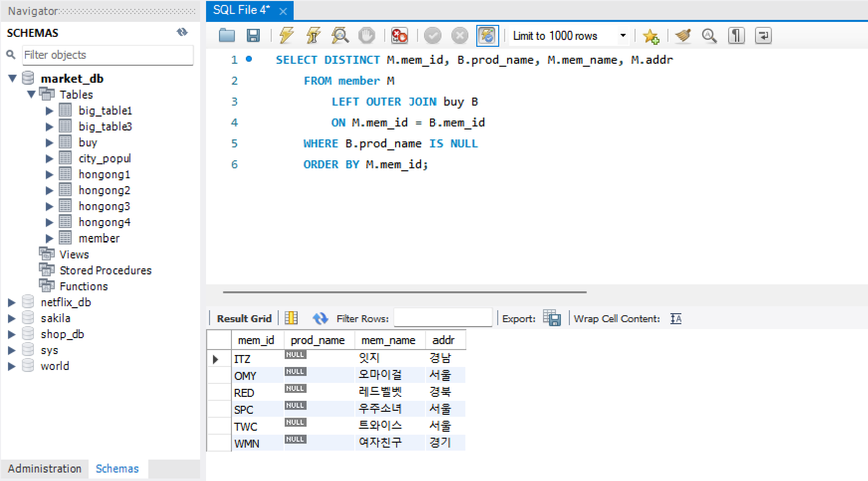868x481 pixels.
Task: Select the TWC cell in results
Action: point(257,426)
